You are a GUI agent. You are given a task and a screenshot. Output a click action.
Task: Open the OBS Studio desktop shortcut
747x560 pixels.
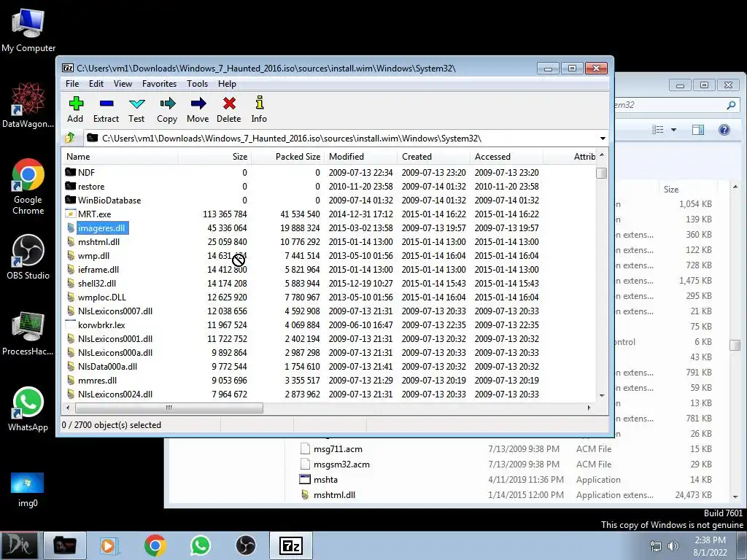point(28,257)
